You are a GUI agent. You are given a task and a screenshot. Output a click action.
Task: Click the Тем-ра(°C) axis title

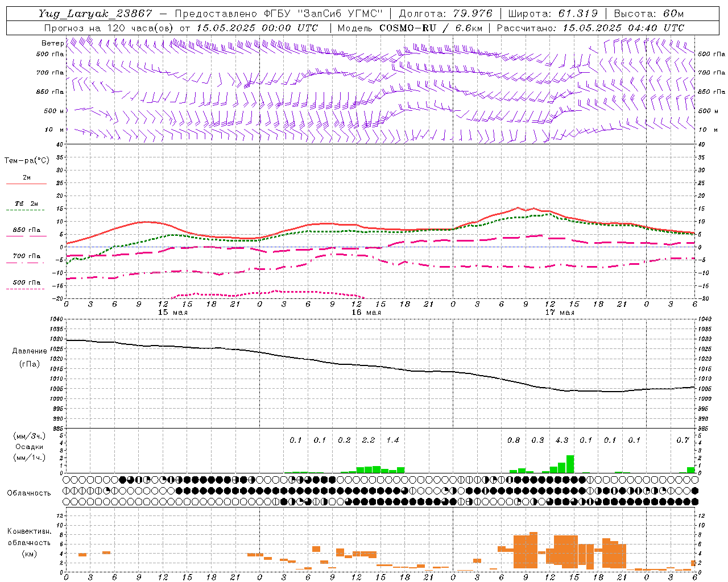coord(27,161)
